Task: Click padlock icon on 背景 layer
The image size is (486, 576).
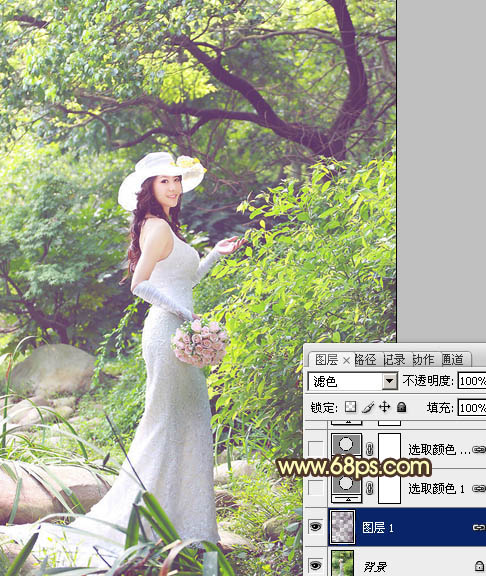Action: pos(479,565)
